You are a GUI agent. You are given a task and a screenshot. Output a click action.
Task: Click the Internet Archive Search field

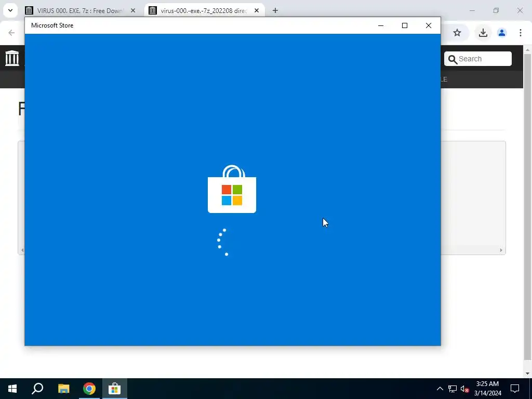click(x=478, y=59)
